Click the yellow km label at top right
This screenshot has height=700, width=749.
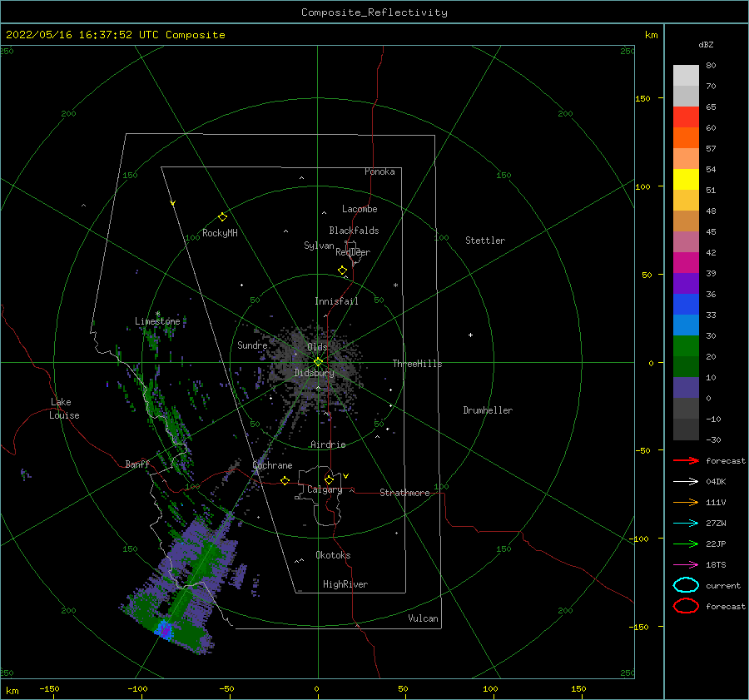coord(651,35)
